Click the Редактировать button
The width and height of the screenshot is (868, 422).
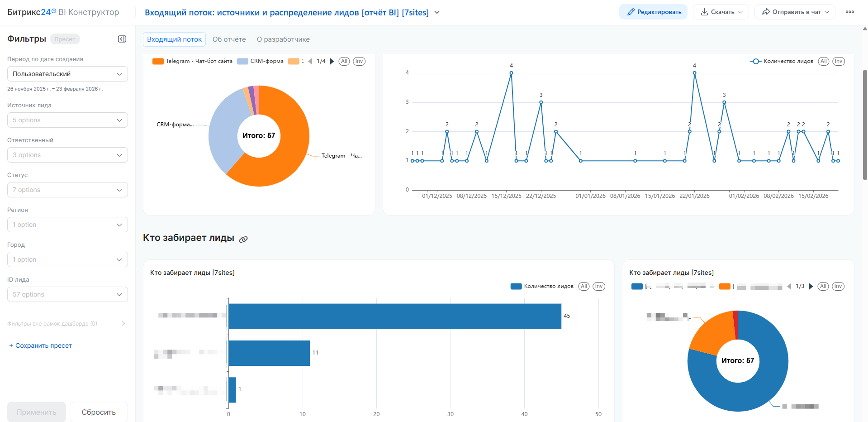[653, 12]
